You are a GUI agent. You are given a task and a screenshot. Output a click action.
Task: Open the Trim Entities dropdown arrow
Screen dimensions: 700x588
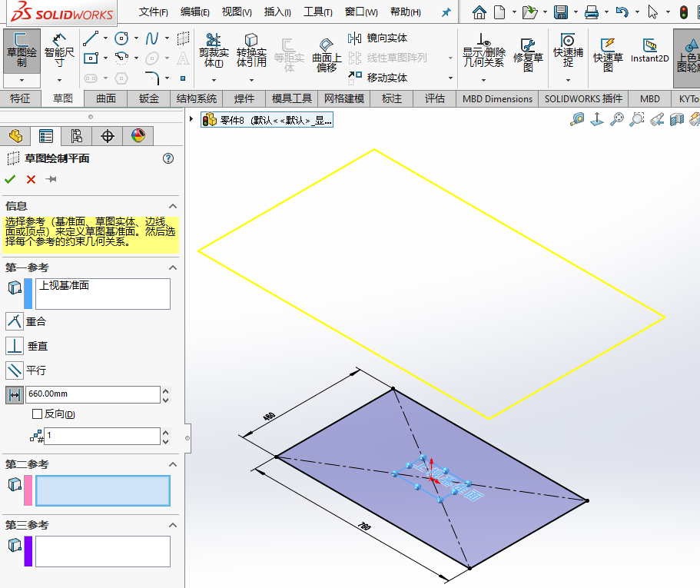(214, 81)
